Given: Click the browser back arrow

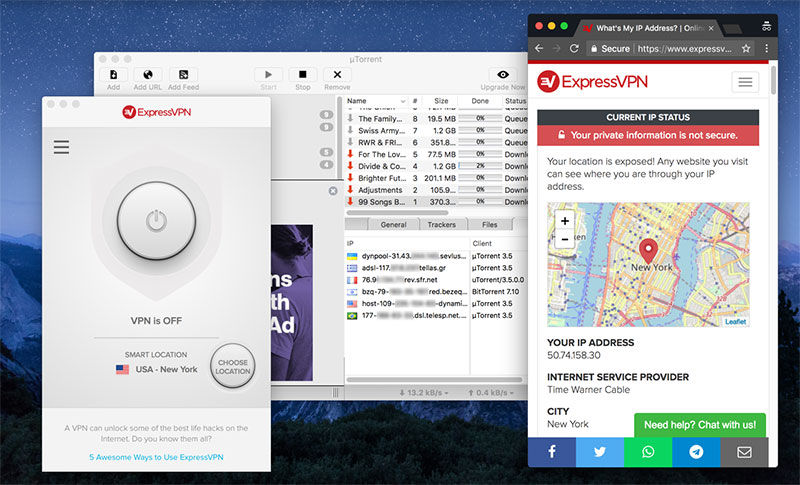Looking at the screenshot, I should tap(539, 48).
